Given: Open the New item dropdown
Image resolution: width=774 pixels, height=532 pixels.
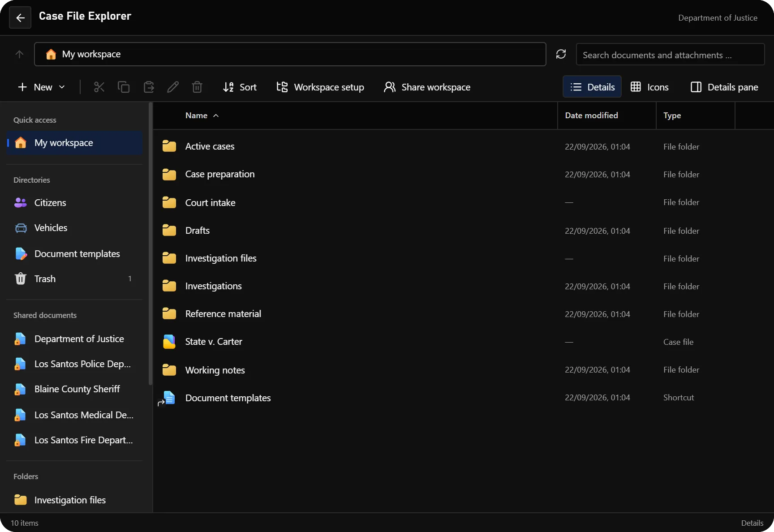Looking at the screenshot, I should pos(41,87).
